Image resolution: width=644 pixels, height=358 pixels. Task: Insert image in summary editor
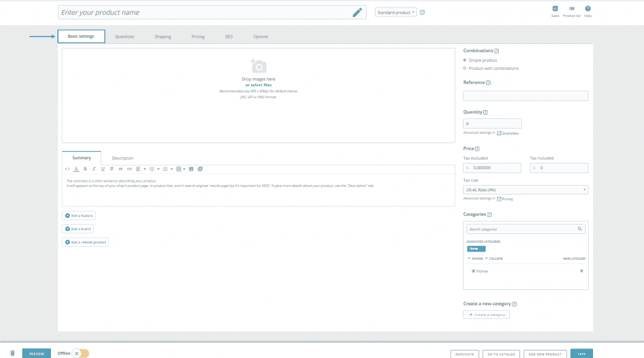[191, 169]
